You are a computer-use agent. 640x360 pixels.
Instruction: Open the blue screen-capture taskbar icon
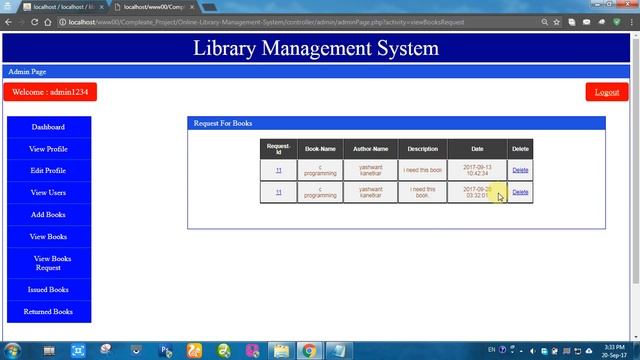(x=78, y=351)
